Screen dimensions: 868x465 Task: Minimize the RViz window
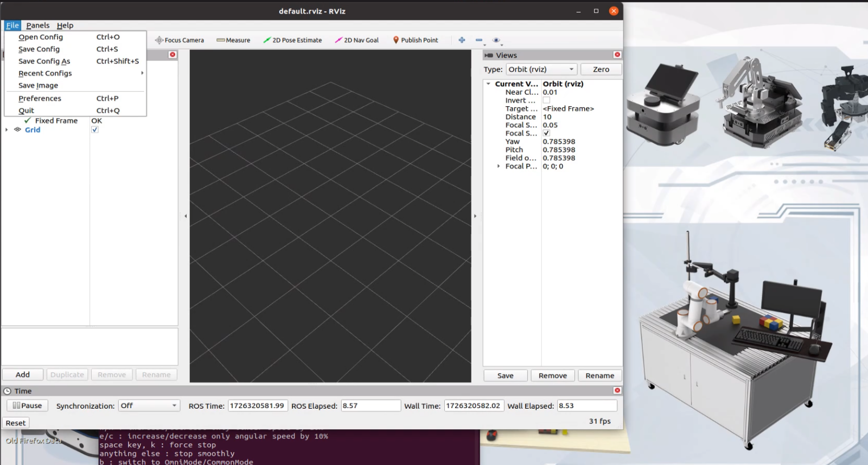(x=579, y=11)
